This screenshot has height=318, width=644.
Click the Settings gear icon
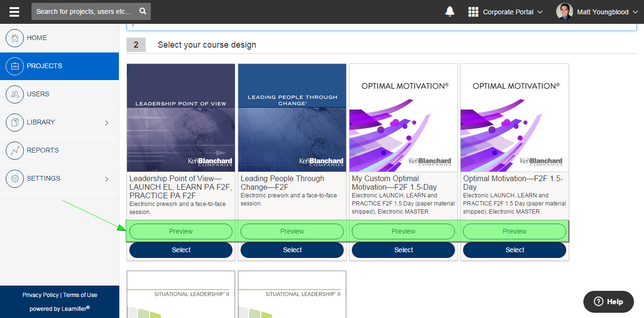tap(15, 179)
